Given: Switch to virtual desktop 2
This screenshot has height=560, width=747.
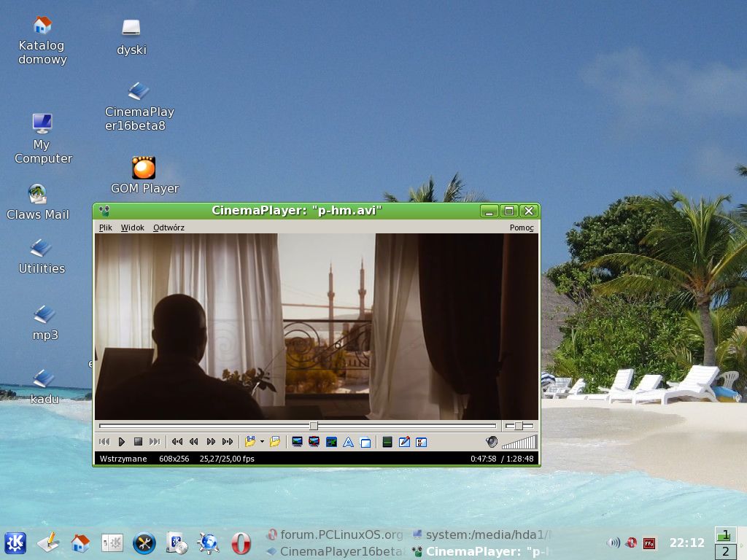Looking at the screenshot, I should [x=726, y=551].
